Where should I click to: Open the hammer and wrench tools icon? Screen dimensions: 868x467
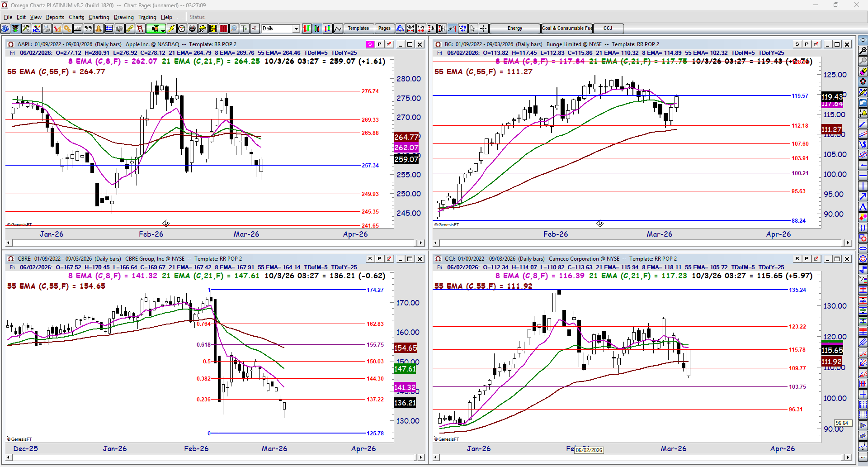click(x=26, y=29)
